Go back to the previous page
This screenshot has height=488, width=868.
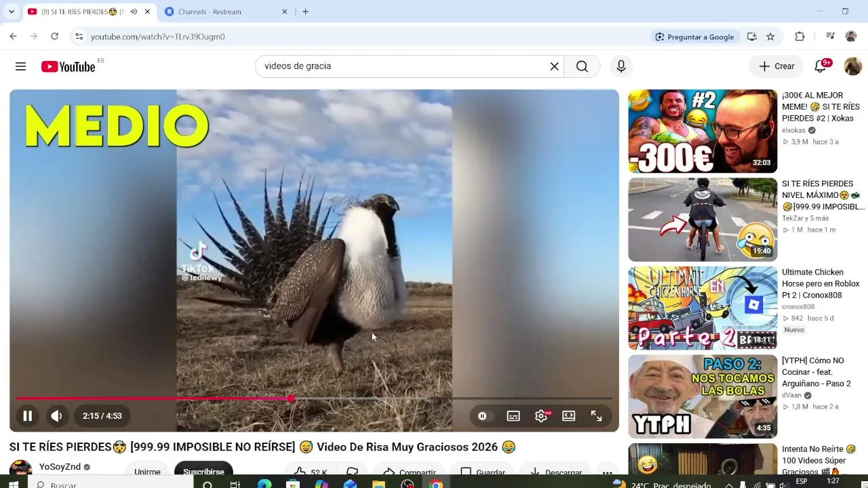(13, 37)
